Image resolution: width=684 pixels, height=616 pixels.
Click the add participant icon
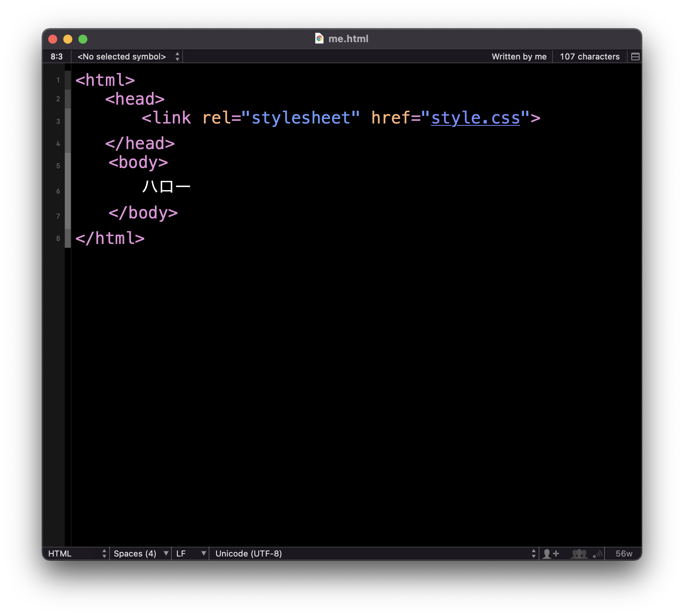coord(551,553)
